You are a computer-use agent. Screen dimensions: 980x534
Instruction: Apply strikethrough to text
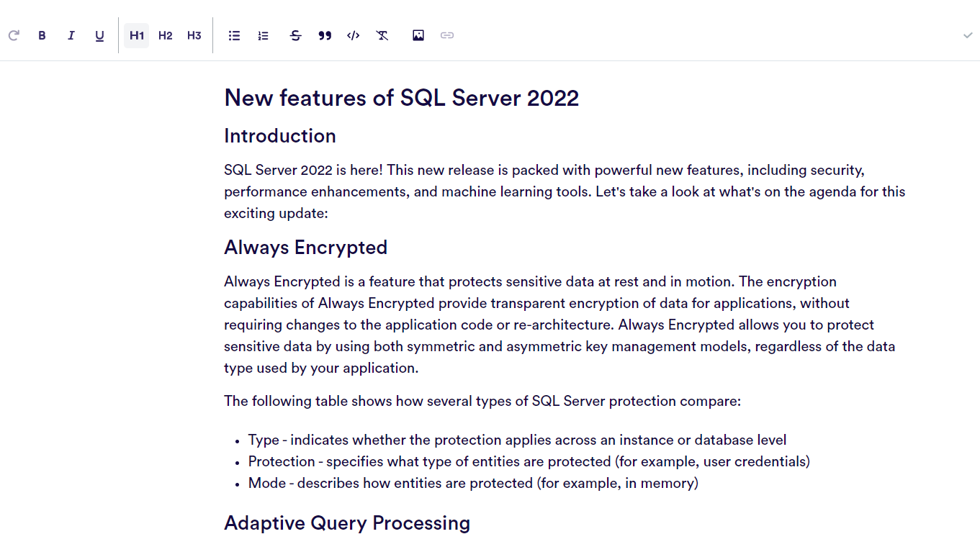pos(295,35)
